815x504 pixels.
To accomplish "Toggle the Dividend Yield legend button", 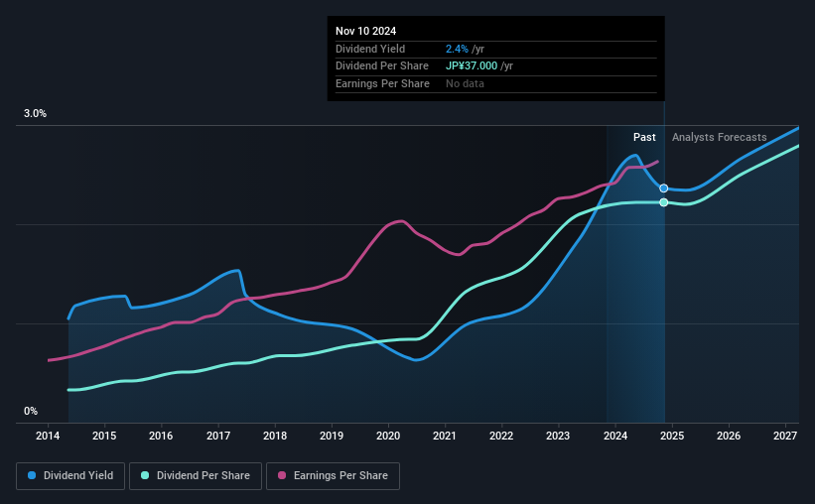I will click(70, 476).
